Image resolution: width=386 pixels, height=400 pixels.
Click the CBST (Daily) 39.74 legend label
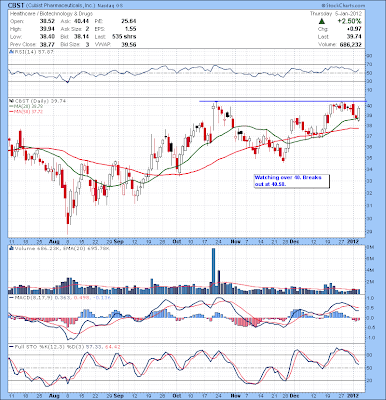[x=39, y=101]
